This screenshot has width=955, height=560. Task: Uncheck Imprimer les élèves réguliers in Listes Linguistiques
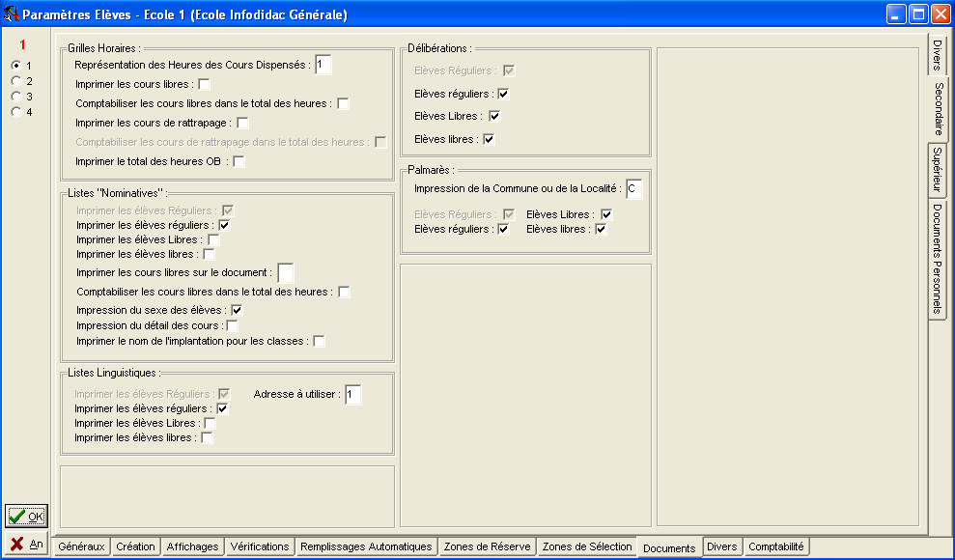tap(222, 408)
